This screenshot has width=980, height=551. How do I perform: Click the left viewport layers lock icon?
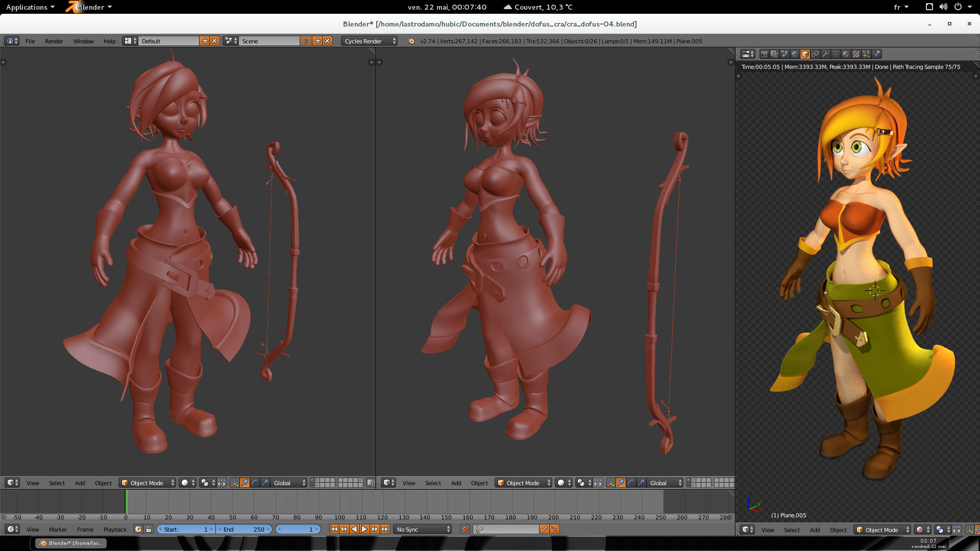(371, 483)
